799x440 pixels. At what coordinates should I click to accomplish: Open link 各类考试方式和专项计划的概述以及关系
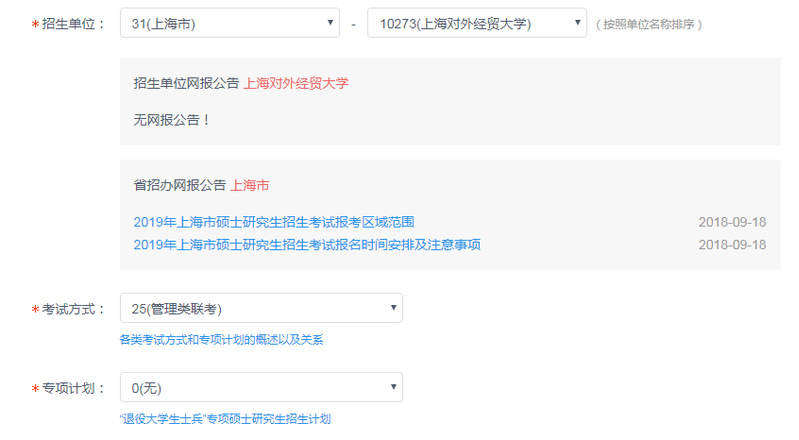click(x=221, y=340)
